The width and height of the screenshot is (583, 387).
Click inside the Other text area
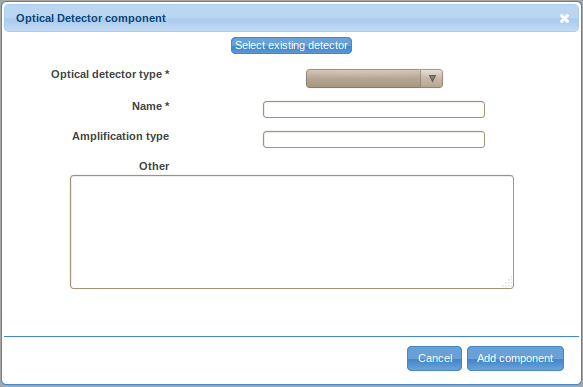(292, 232)
